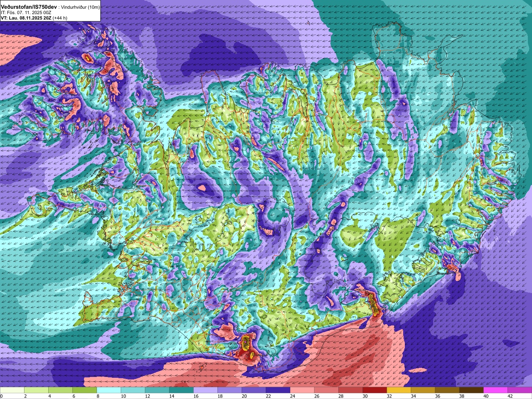Pick the 14–16 dark teal legend swatch

(181, 390)
